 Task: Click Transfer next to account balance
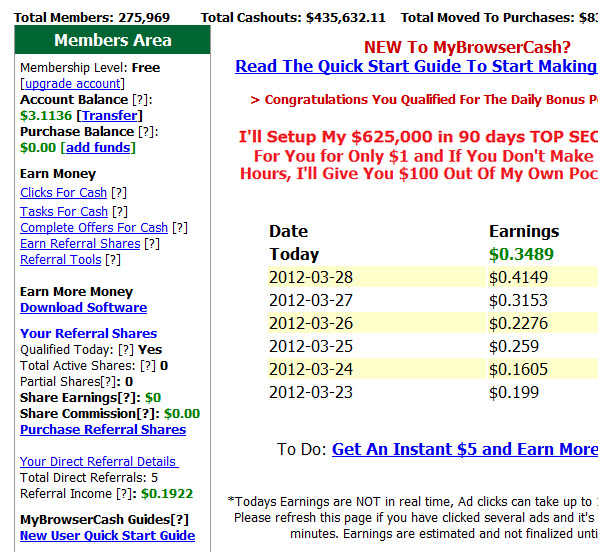[109, 115]
